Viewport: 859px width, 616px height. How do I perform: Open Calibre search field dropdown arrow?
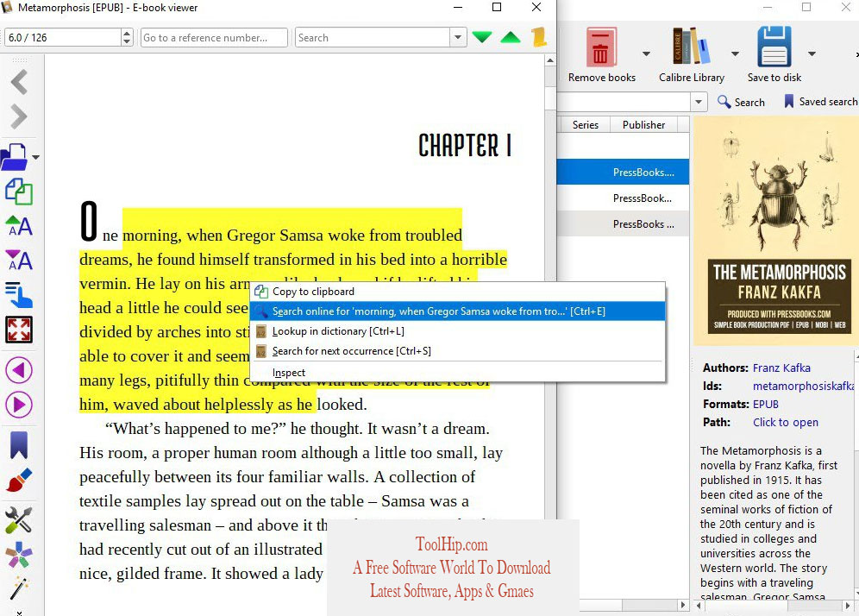[x=698, y=102]
